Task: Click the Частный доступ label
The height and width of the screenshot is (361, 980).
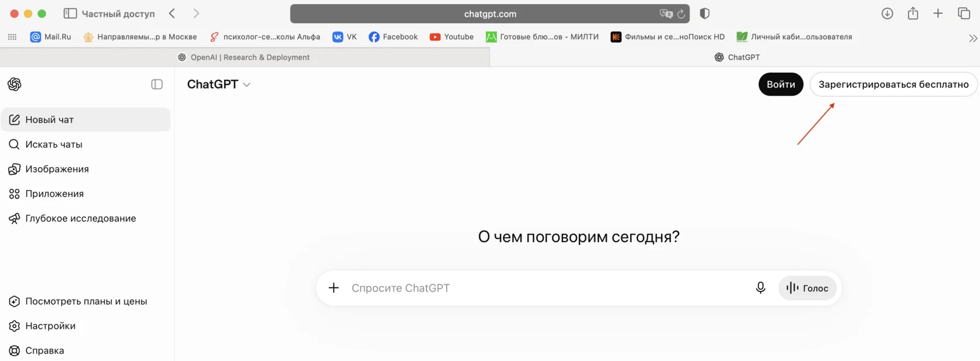Action: click(118, 13)
